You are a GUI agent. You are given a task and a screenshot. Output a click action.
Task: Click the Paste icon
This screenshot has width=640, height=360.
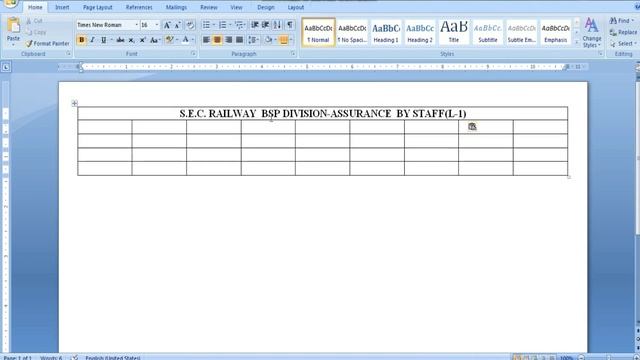pyautogui.click(x=13, y=25)
